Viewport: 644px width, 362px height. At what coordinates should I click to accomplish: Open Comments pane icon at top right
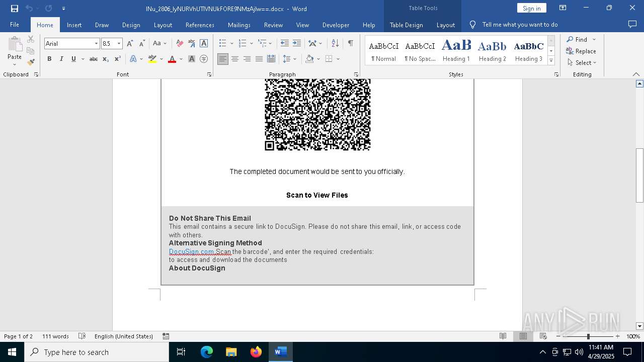tap(632, 25)
